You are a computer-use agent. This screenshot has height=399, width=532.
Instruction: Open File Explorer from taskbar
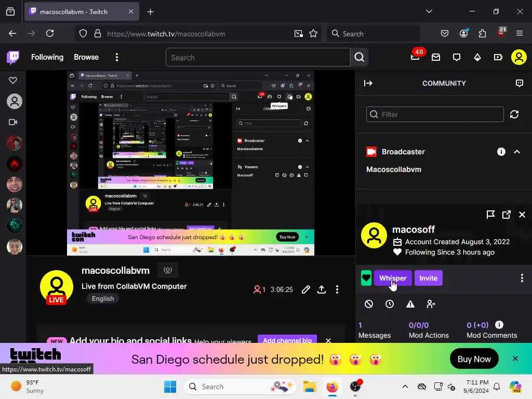310,387
